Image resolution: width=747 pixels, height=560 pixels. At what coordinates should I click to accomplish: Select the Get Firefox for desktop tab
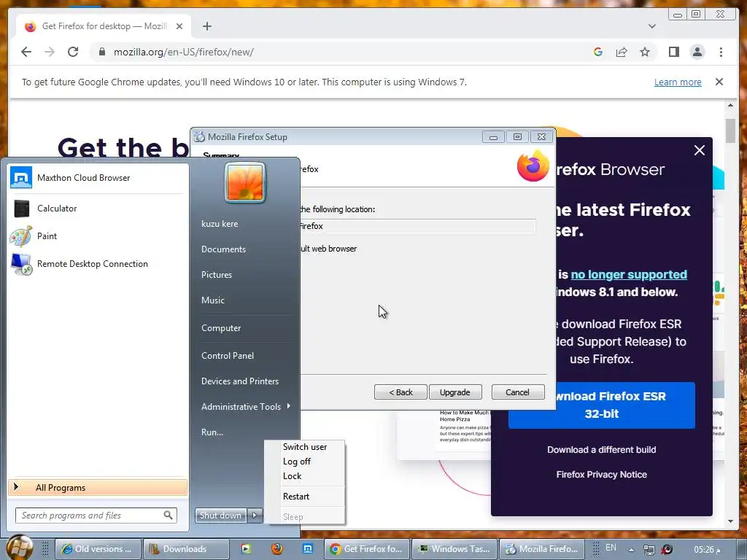pos(104,26)
